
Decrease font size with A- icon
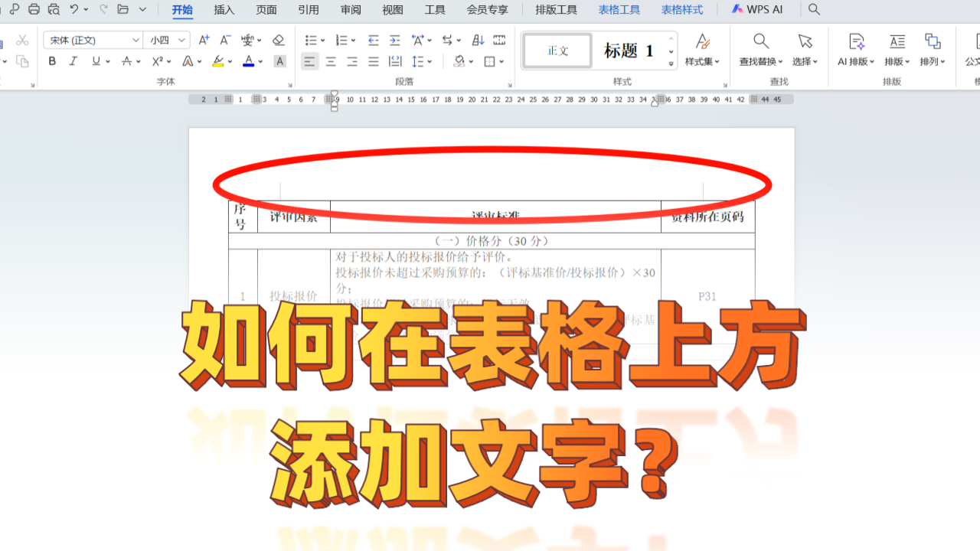pos(225,40)
